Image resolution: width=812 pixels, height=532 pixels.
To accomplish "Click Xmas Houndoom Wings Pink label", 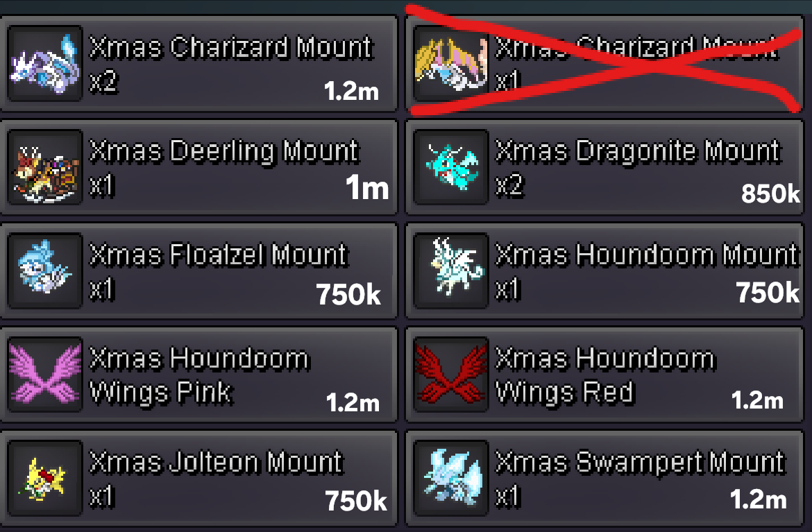I will [x=199, y=375].
